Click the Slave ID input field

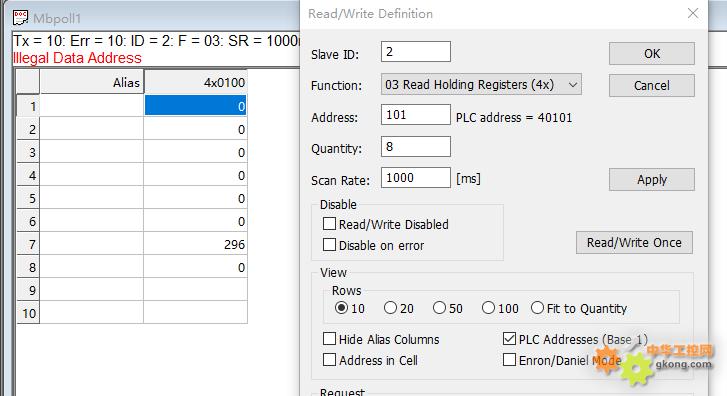[x=415, y=51]
